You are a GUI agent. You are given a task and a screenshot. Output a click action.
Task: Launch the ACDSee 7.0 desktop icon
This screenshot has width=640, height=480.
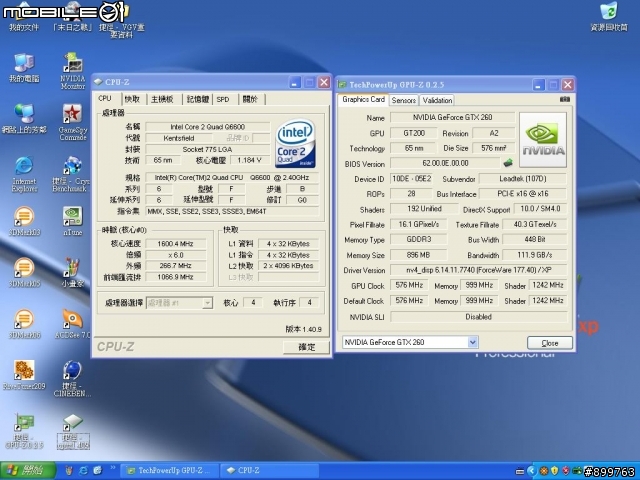pos(73,325)
